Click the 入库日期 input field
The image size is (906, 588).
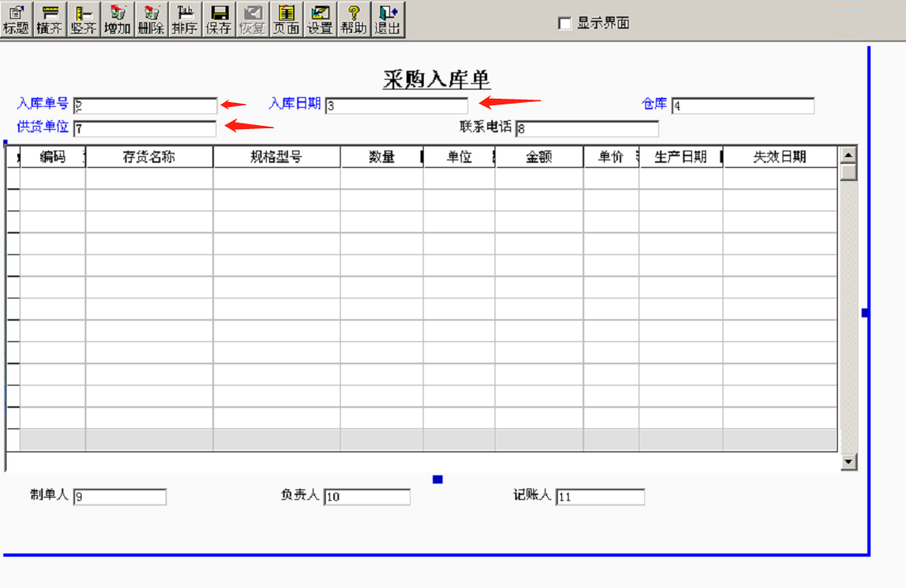397,105
